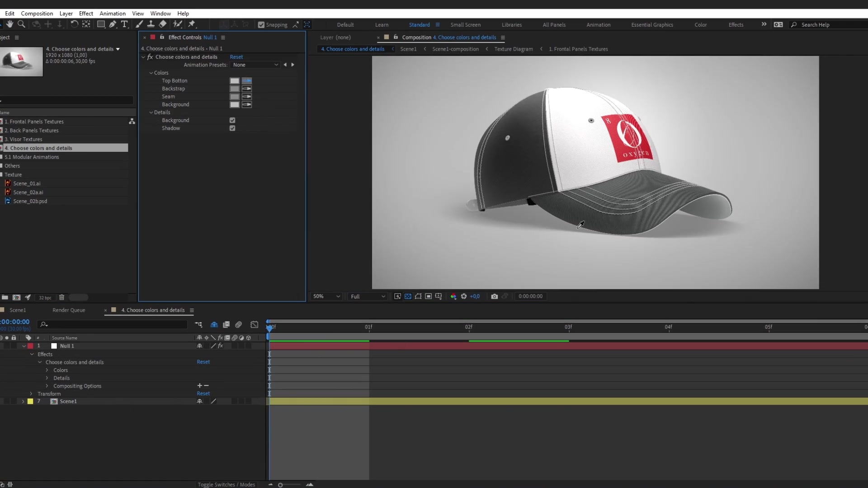Open the Color workspace
Viewport: 868px width, 488px height.
(700, 24)
